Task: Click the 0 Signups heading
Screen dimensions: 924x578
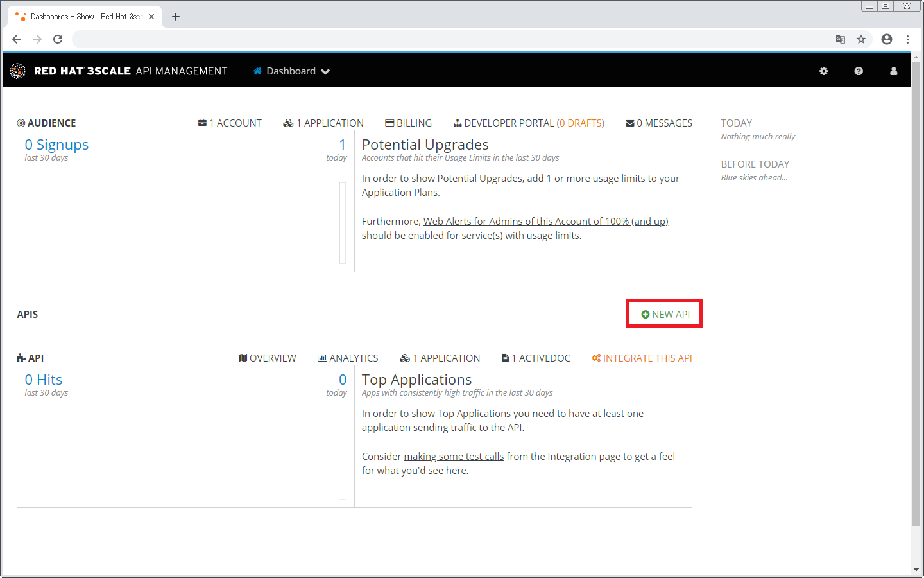Action: click(56, 145)
